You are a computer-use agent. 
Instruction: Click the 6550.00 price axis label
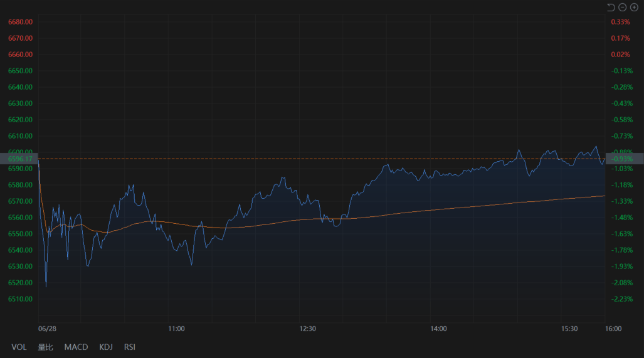pyautogui.click(x=20, y=234)
